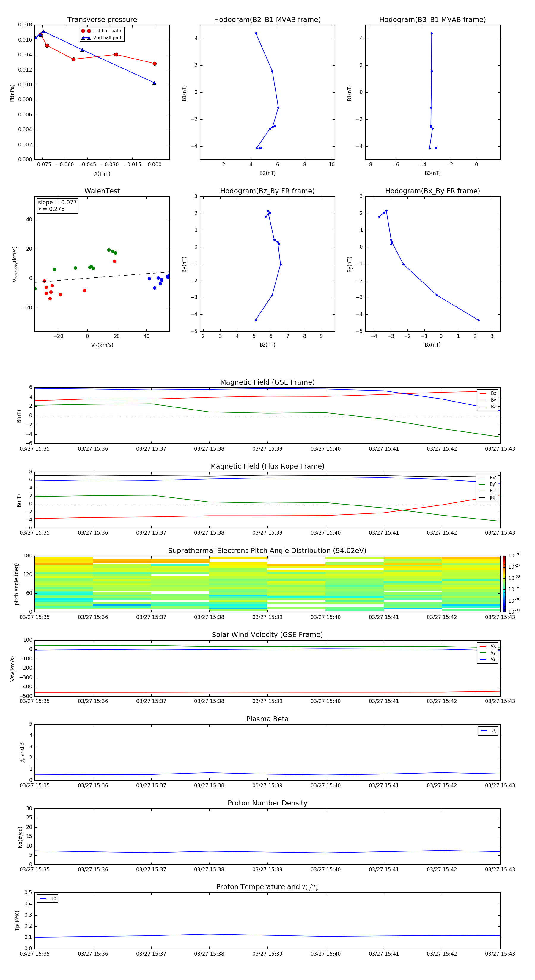Click the '|B|' entry in flux rope legend
The width and height of the screenshot is (535, 980).
coord(487,498)
